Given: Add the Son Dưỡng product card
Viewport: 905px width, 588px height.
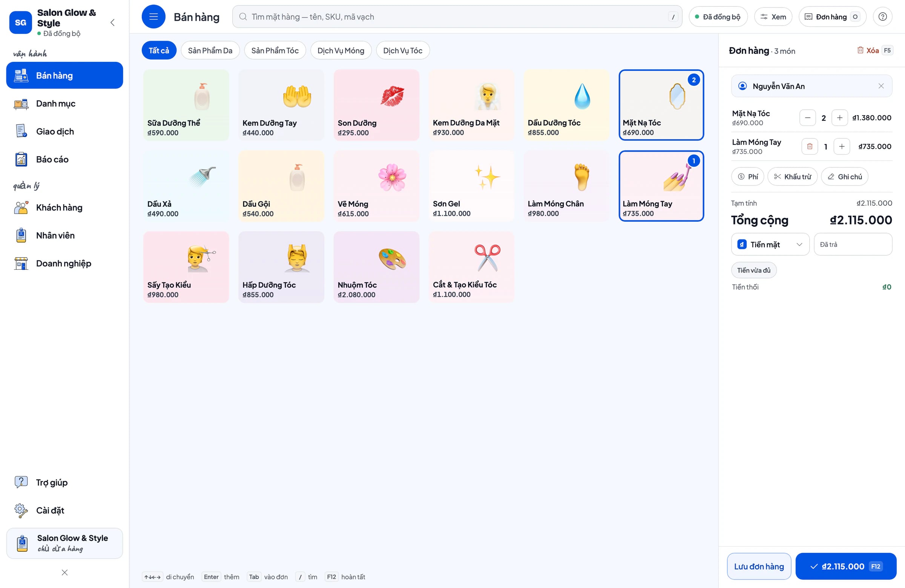Looking at the screenshot, I should point(376,105).
